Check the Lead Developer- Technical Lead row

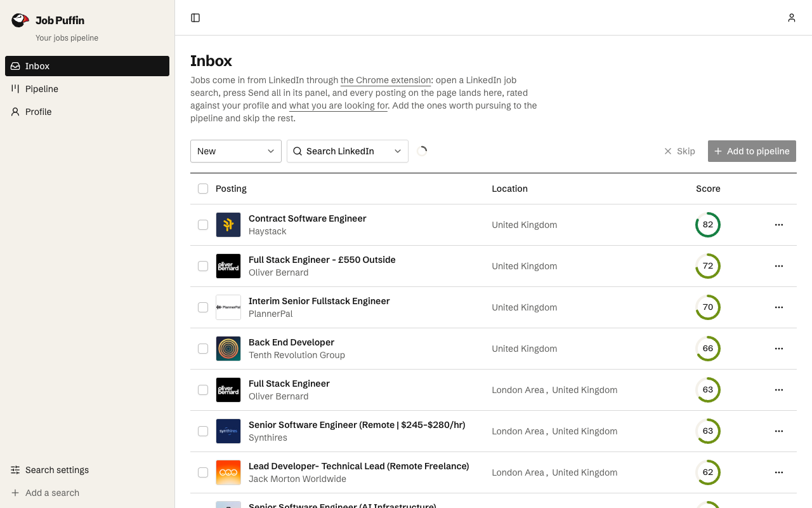203,472
